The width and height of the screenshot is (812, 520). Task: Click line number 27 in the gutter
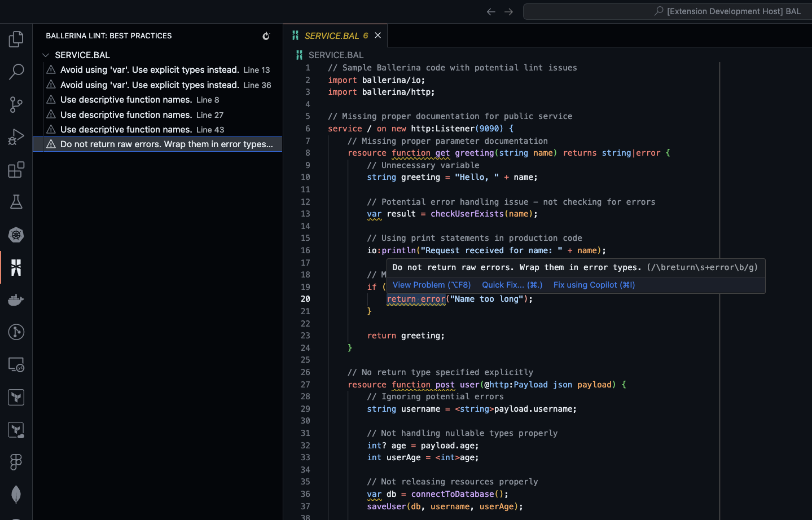pyautogui.click(x=305, y=385)
